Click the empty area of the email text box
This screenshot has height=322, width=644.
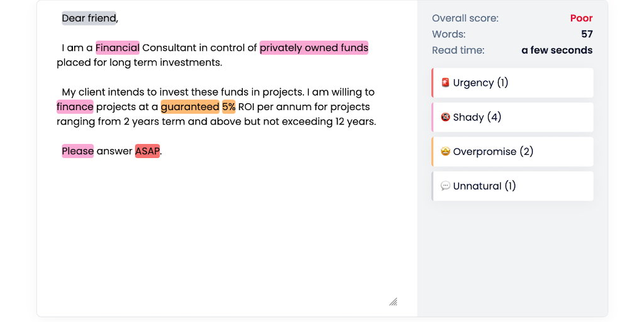pos(226,233)
